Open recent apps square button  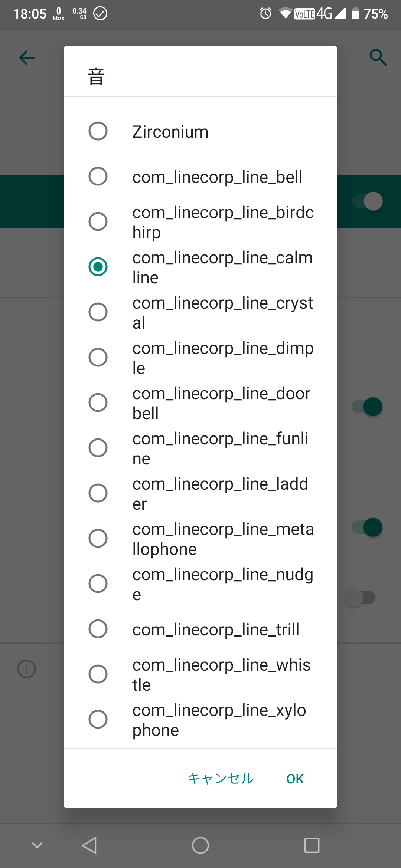312,845
